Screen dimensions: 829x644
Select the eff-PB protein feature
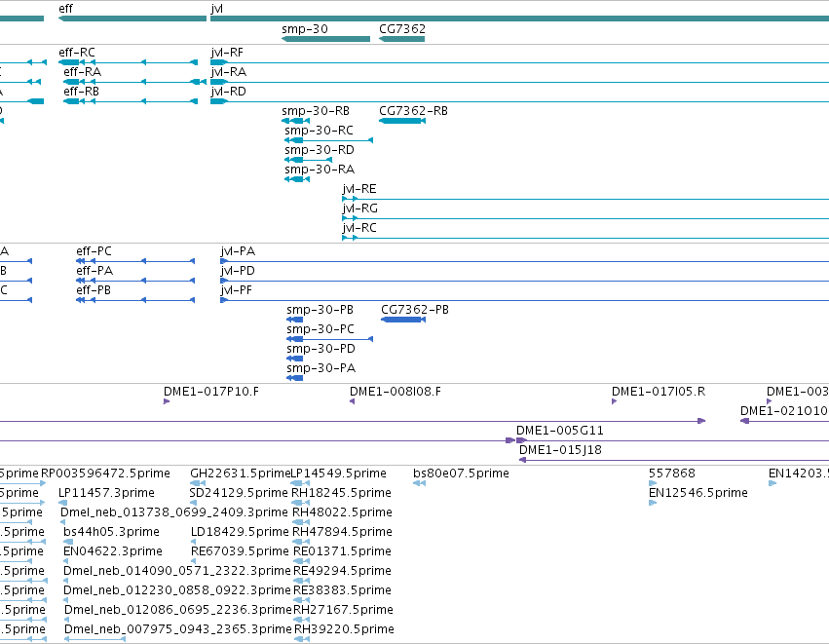[x=135, y=300]
